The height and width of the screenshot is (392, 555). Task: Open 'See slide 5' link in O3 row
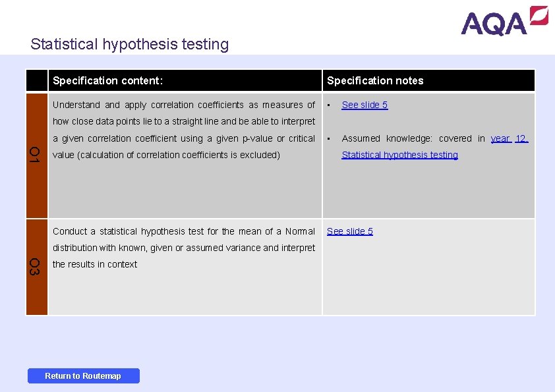(350, 231)
